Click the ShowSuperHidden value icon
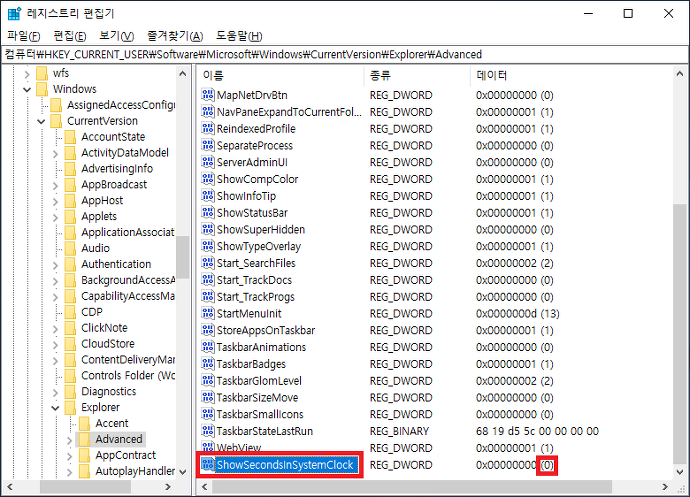The width and height of the screenshot is (690, 497). point(208,229)
